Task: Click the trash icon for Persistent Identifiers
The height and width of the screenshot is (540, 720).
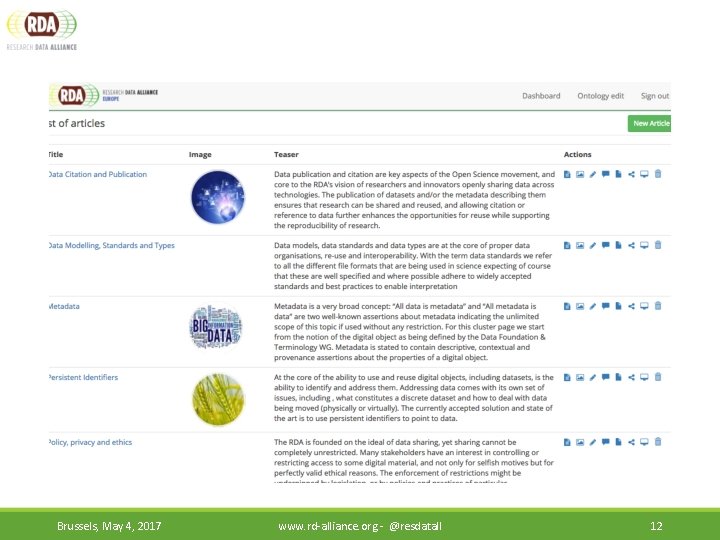Action: click(658, 377)
